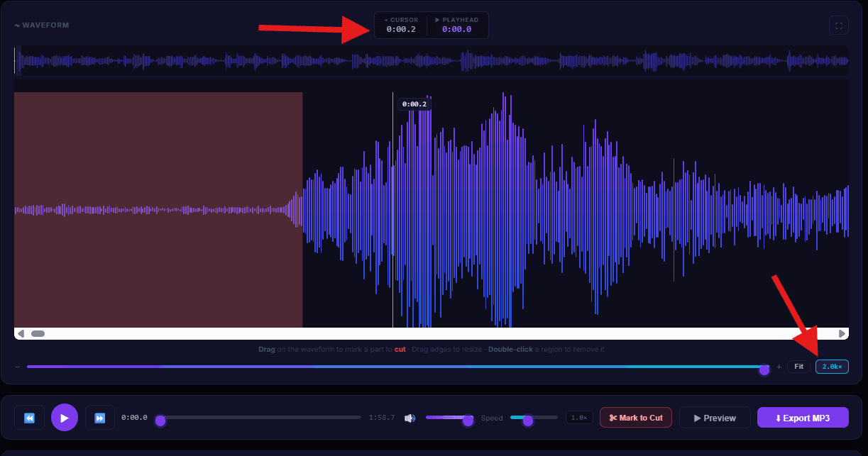The image size is (868, 456).
Task: Start playback with the round play button
Action: 65,418
